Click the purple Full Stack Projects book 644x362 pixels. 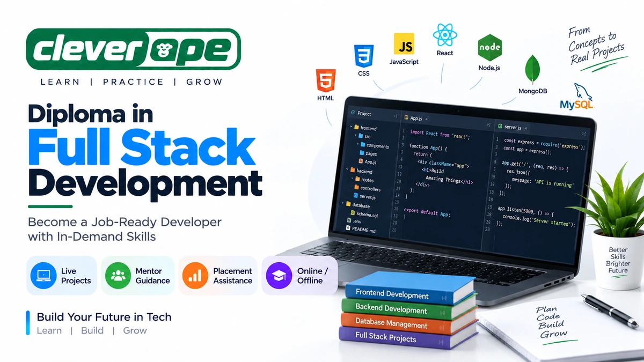(408, 338)
